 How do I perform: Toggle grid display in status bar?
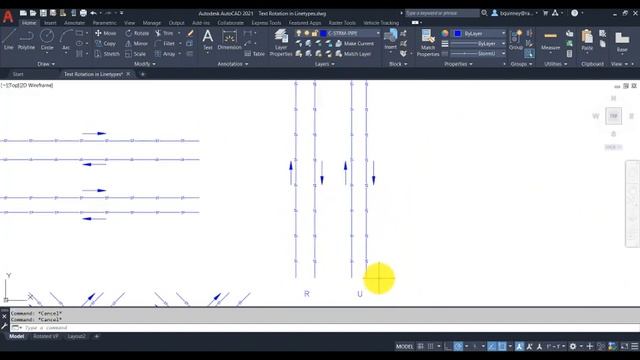point(420,347)
